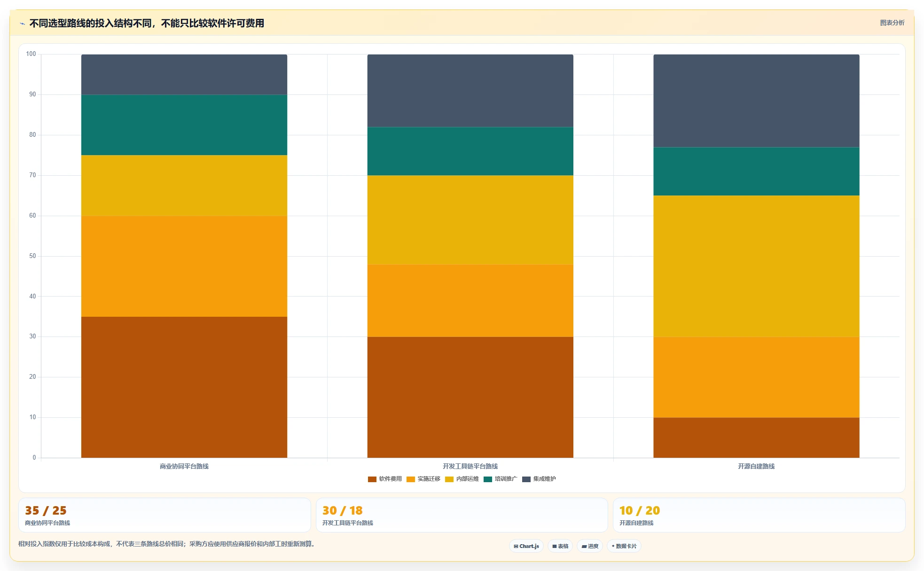Click the 表格 chip
924x571 pixels.
pos(560,546)
